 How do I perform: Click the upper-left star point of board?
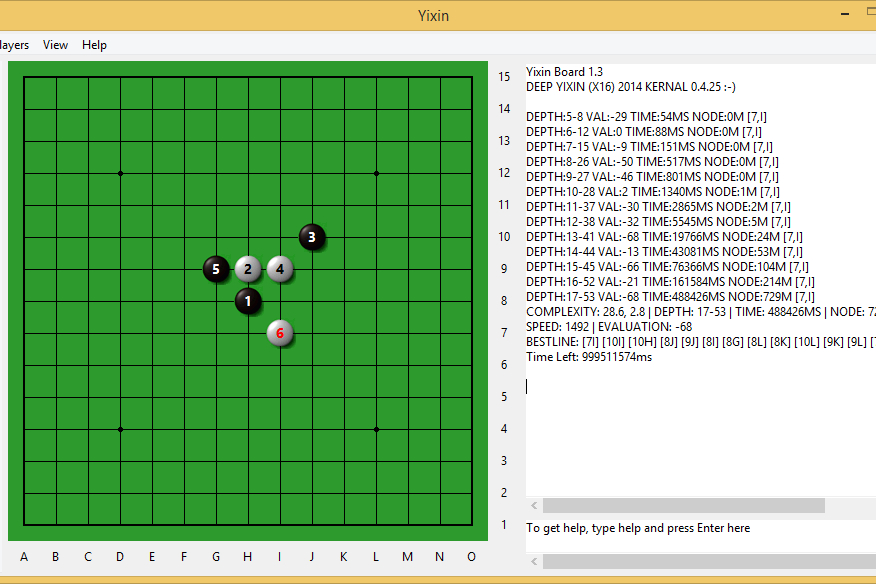(120, 173)
